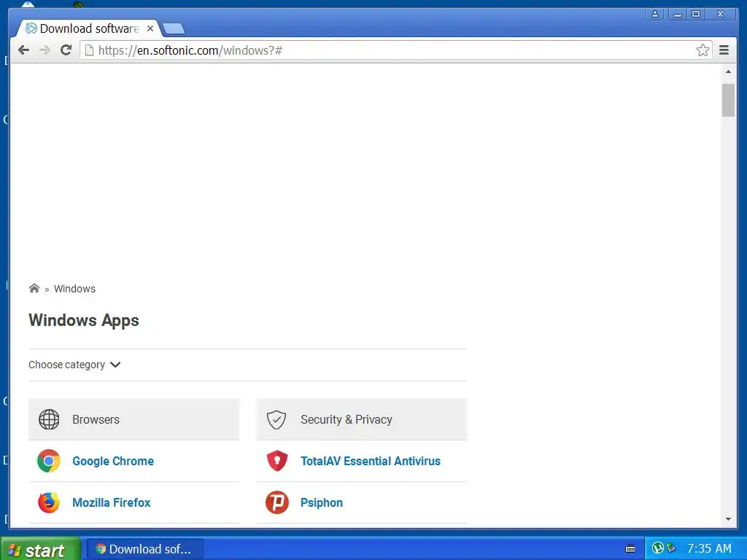Click the tray icon beside uTorrent
The width and height of the screenshot is (747, 560).
671,548
